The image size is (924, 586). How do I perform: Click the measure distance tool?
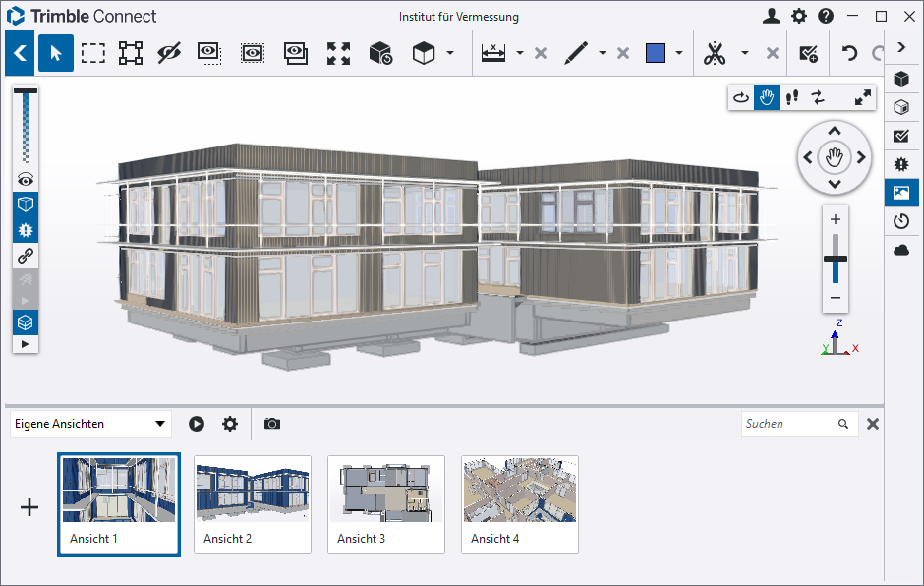[493, 53]
